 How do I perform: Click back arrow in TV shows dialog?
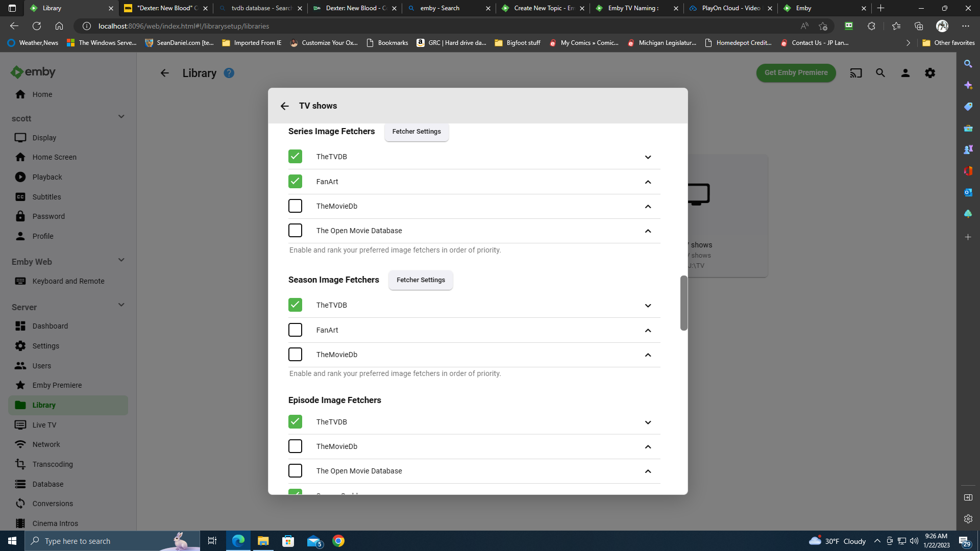[x=285, y=106]
